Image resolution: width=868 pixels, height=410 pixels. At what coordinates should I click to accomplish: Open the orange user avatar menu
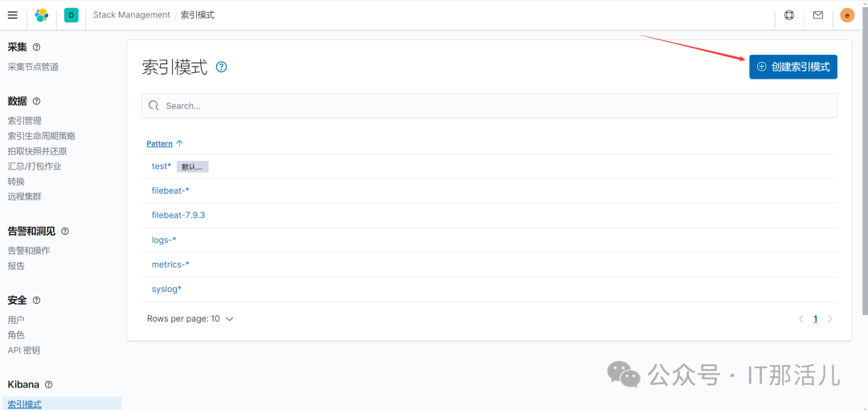tap(847, 15)
